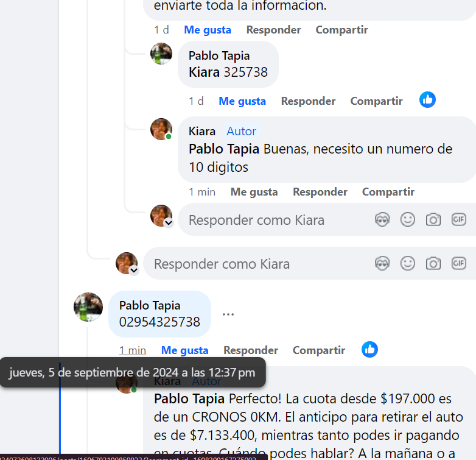Switch commenting profile in lower reply avatar
The image size is (476, 460).
pos(134,270)
